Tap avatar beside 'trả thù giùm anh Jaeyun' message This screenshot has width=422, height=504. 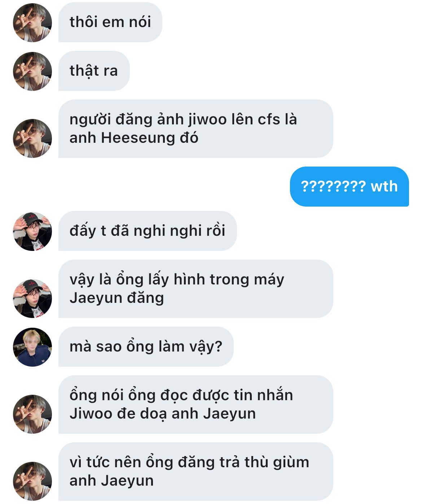(32, 481)
